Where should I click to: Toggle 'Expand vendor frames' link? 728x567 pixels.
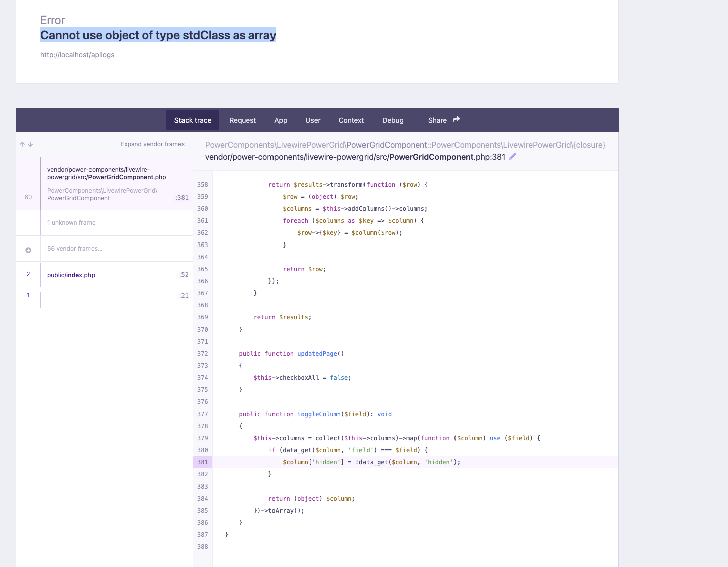[x=152, y=144]
